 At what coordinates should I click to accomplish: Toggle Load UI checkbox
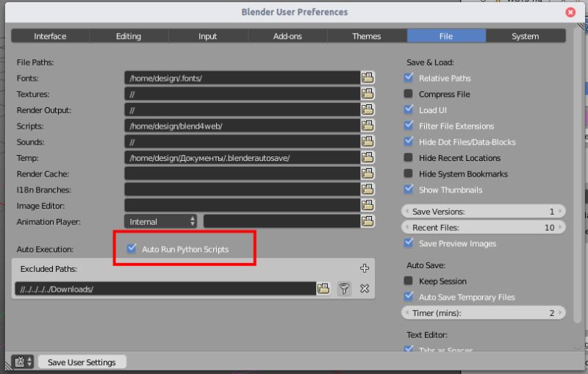pos(409,109)
